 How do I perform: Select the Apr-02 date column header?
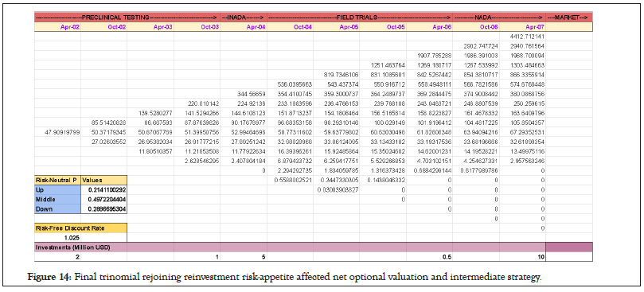[x=57, y=27]
